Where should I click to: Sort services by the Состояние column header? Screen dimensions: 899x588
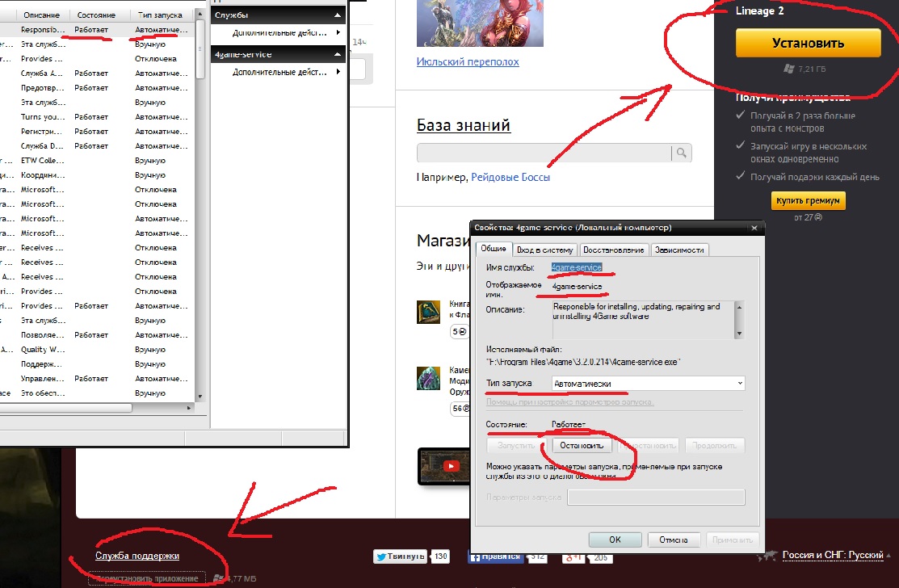tap(96, 15)
